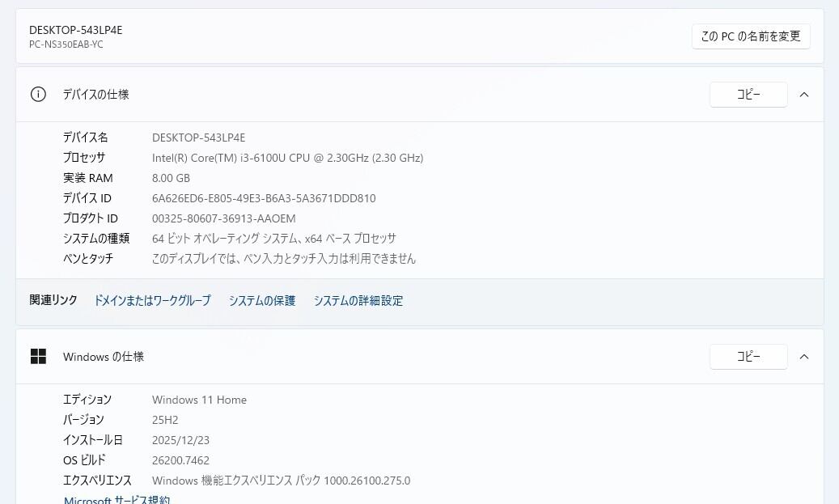This screenshot has height=504, width=839.
Task: Copy device specifications with コピー button
Action: (748, 95)
